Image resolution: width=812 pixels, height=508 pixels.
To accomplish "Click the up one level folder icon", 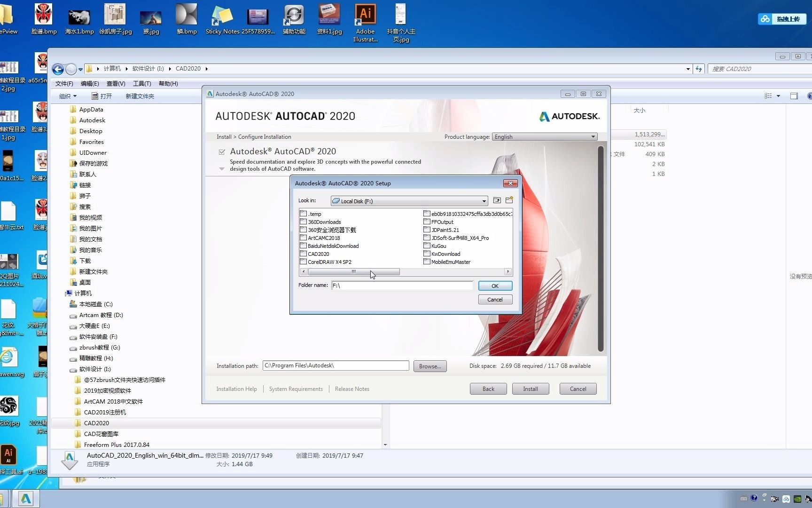I will point(497,200).
